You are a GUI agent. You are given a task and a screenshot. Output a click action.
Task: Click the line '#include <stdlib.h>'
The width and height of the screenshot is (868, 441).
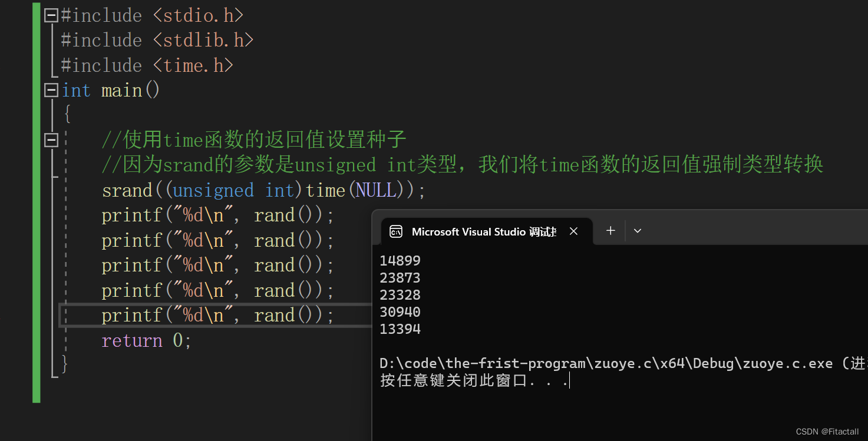coord(157,41)
